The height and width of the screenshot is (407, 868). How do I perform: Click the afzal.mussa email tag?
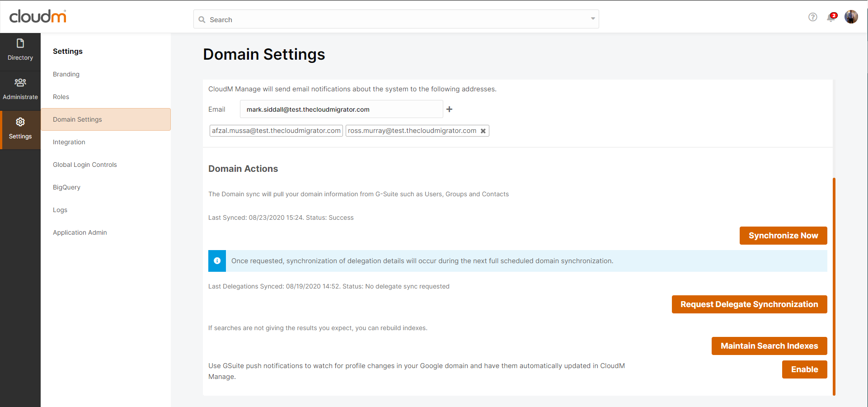pos(276,131)
